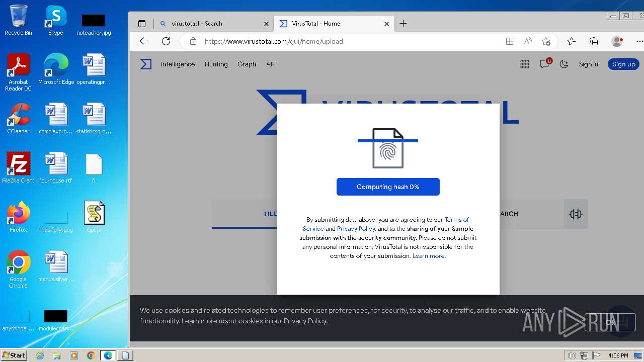Open the Edge settings and more menu
This screenshot has height=362, width=644.
pos(639,41)
